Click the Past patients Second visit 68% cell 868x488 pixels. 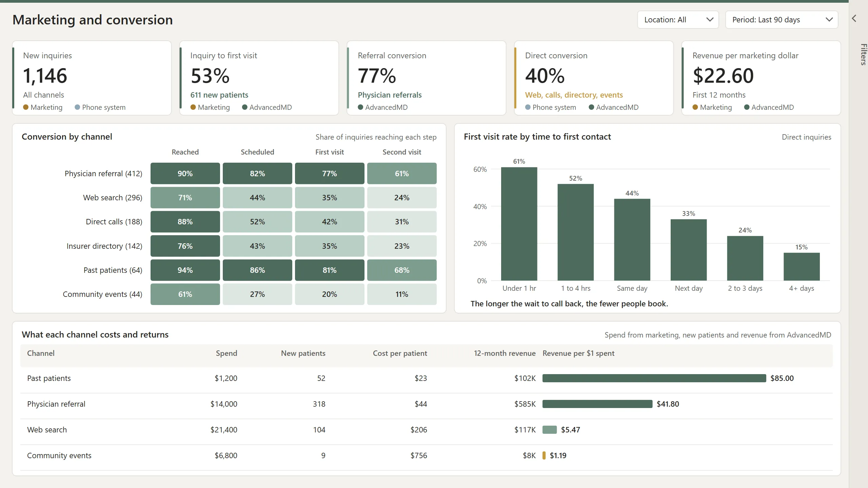[x=402, y=270]
